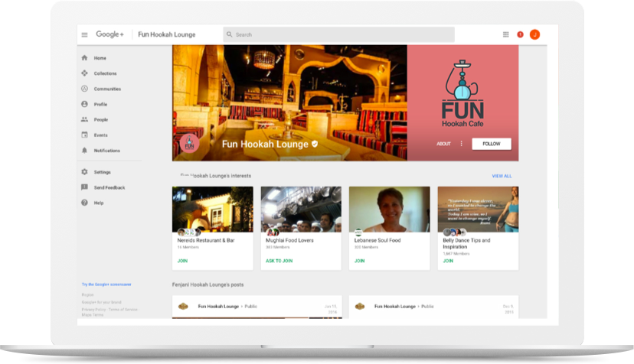Open the Google apps grid icon
The height and width of the screenshot is (364, 634).
click(x=506, y=34)
